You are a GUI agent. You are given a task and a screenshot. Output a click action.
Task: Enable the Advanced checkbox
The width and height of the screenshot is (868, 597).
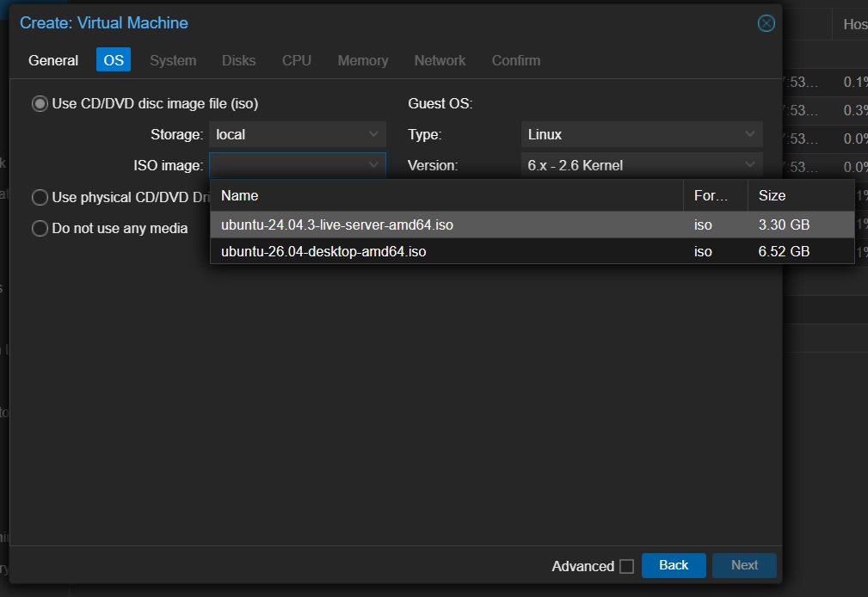[626, 566]
